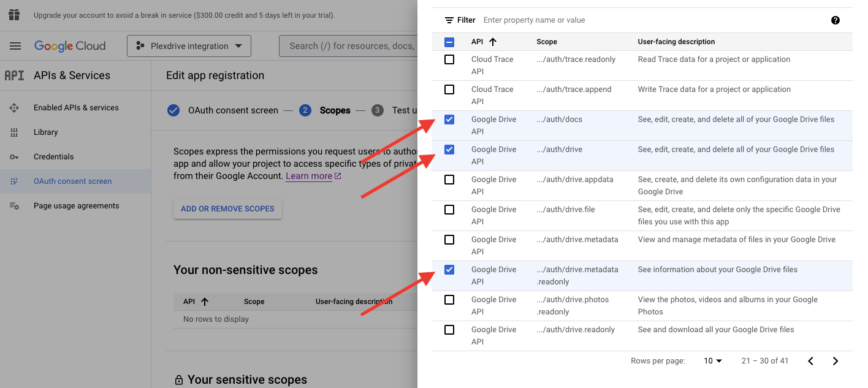Open the Plexdrive integration project dropdown
Viewport: 868px width, 388px height.
click(x=189, y=46)
